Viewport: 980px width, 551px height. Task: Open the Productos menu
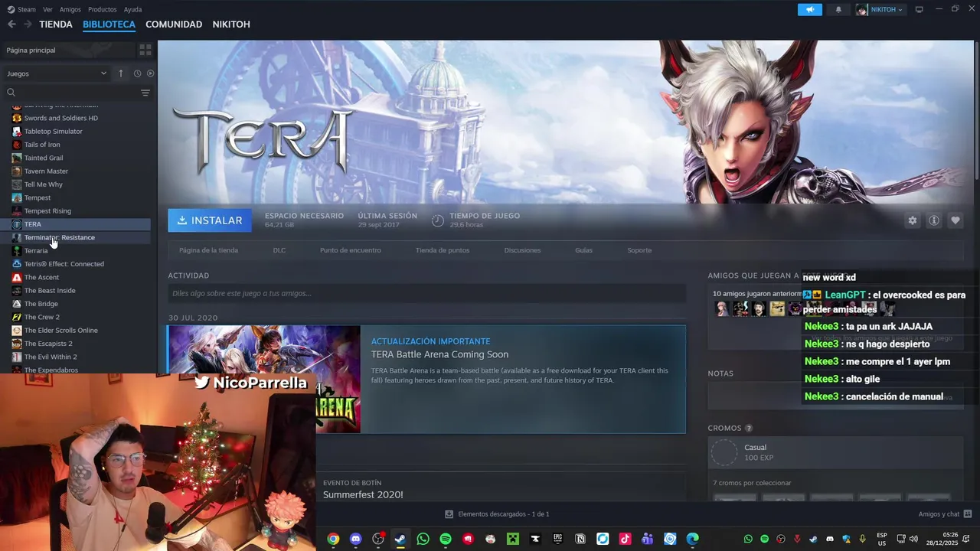click(x=102, y=9)
